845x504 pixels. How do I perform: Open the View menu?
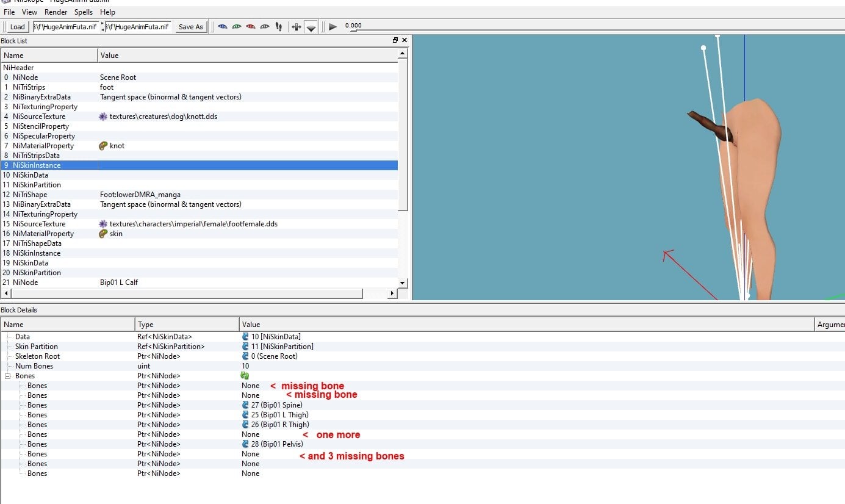click(x=29, y=12)
